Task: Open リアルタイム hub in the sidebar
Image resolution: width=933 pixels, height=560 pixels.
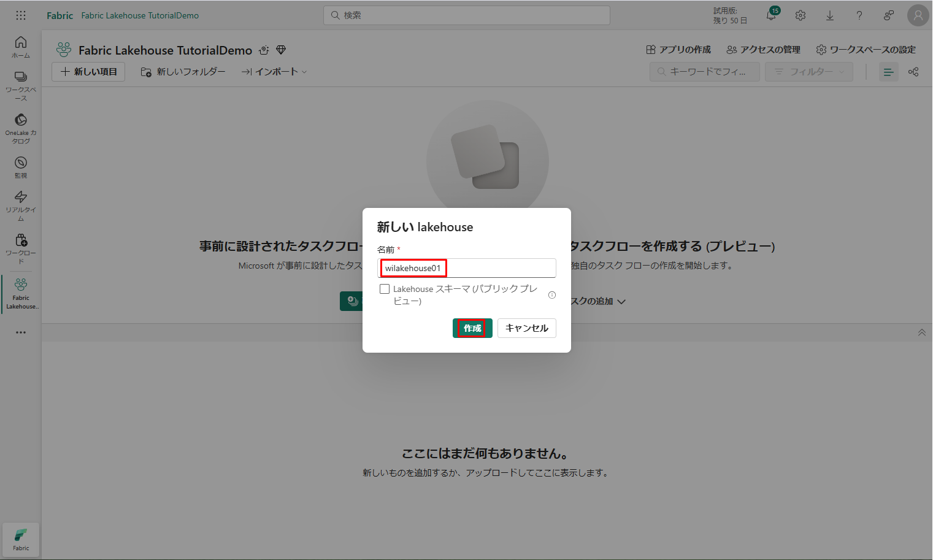Action: coord(21,205)
